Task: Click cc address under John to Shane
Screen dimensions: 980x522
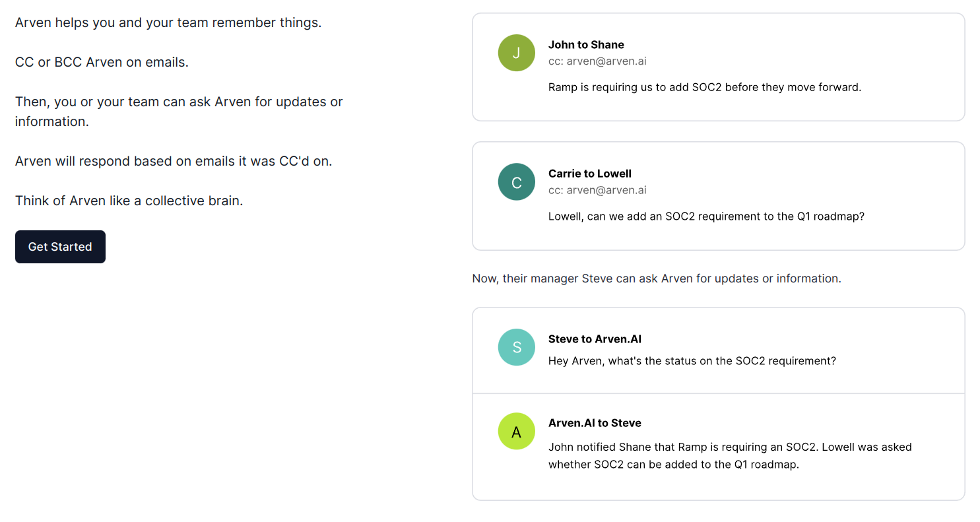Action: point(597,61)
